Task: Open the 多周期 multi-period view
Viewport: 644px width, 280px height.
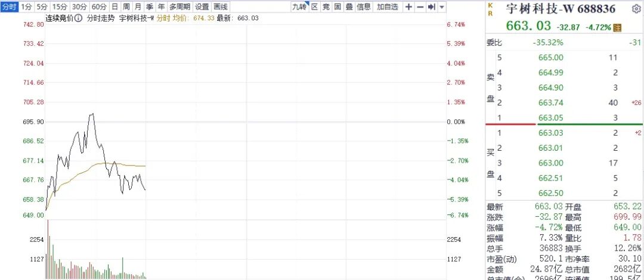Action: pyautogui.click(x=180, y=7)
